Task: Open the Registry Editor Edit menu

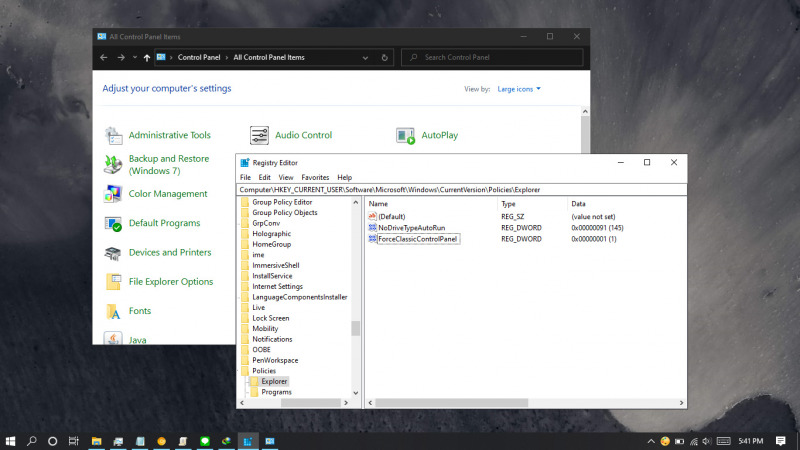Action: click(264, 178)
